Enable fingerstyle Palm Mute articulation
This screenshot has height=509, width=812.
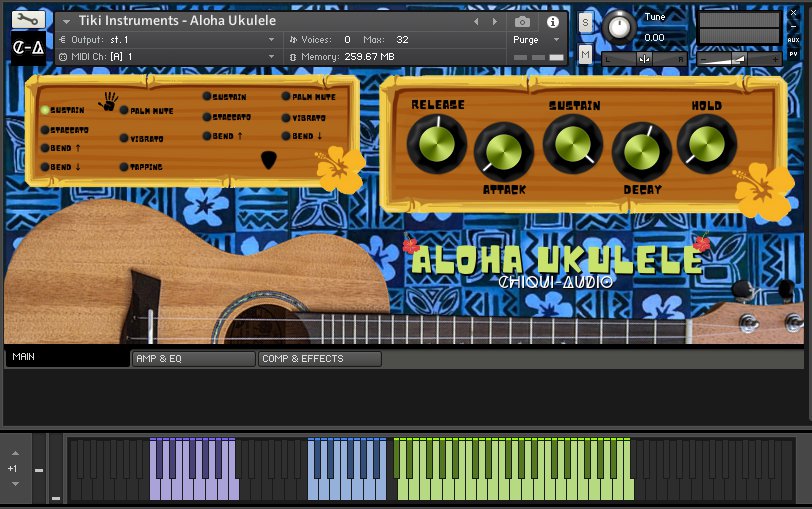(x=125, y=111)
